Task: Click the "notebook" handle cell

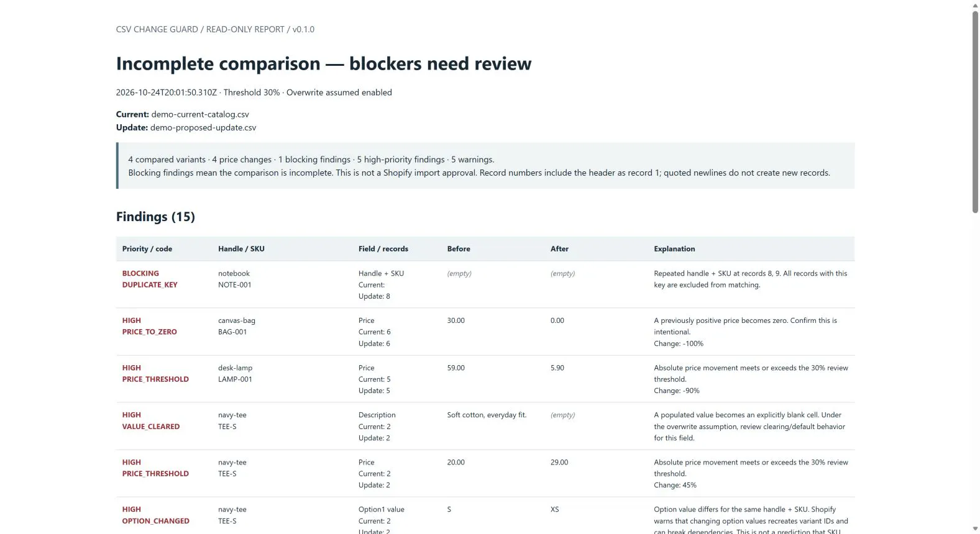Action: [234, 273]
